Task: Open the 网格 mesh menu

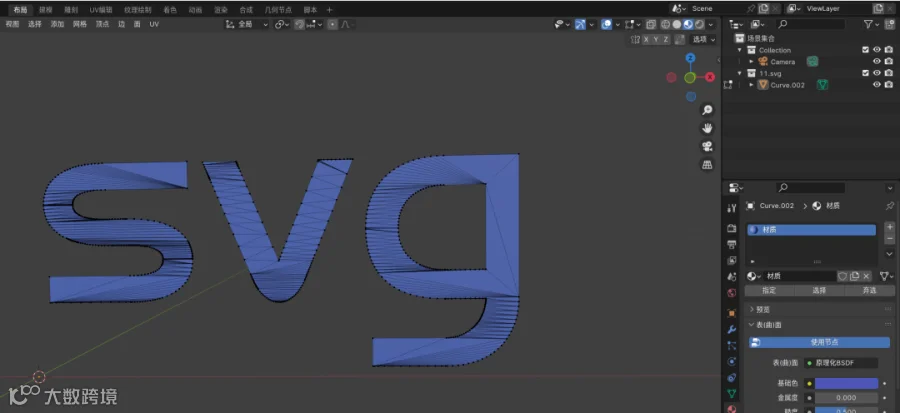Action: pyautogui.click(x=79, y=24)
